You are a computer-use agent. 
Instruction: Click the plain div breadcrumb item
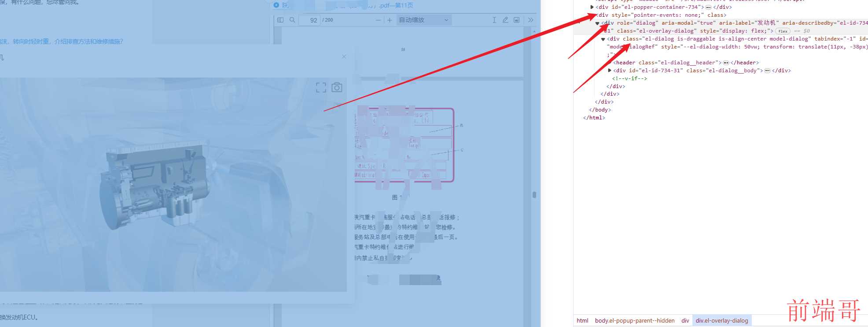pos(685,321)
